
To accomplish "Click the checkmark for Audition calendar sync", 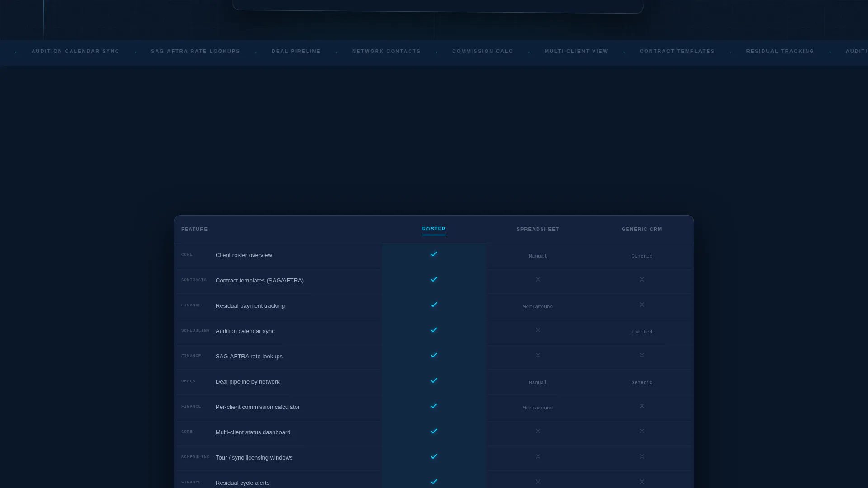I will 434,330.
